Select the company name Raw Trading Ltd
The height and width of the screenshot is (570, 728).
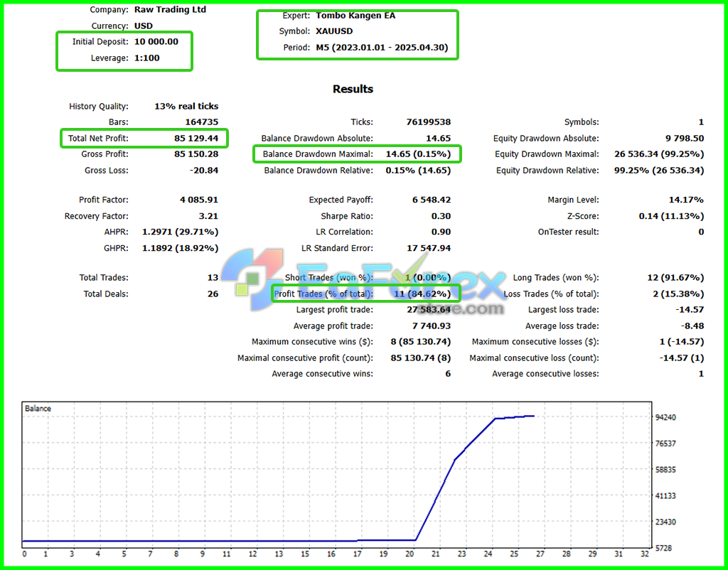click(170, 10)
